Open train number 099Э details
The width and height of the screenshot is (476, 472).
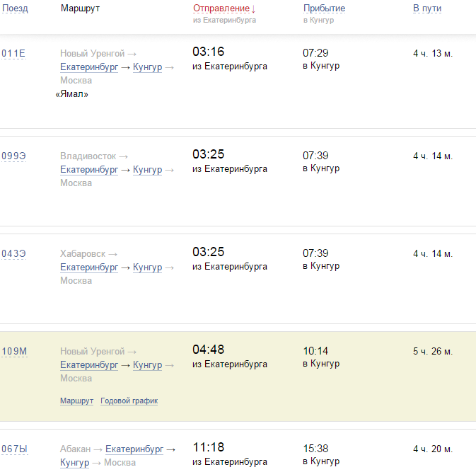13,156
